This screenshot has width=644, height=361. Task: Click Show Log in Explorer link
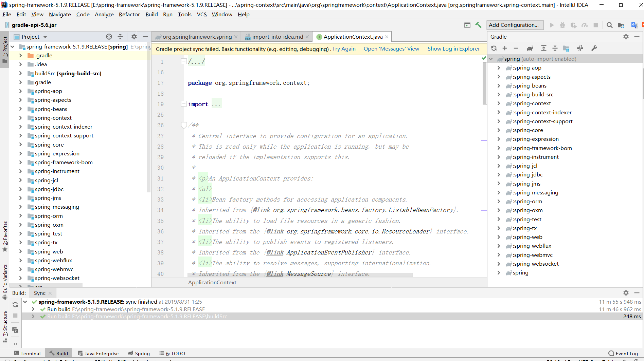click(454, 49)
